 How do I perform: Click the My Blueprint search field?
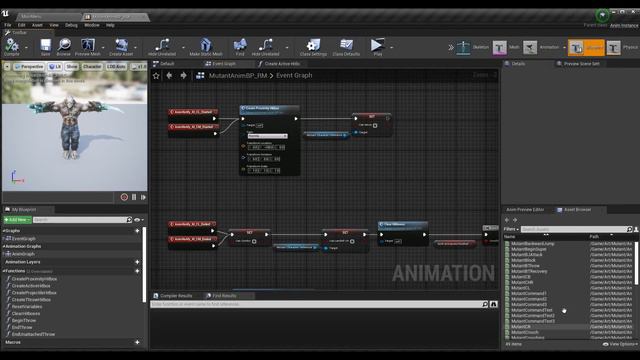point(82,220)
